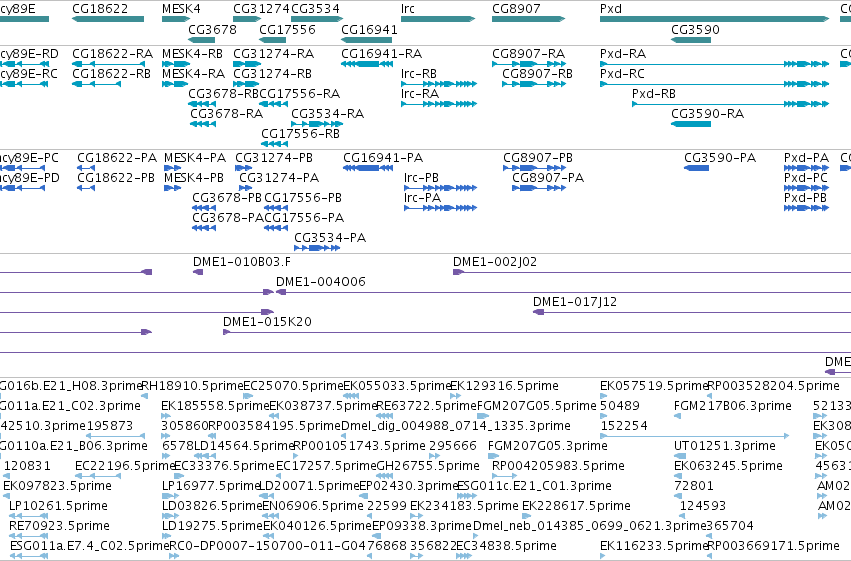This screenshot has height=561, width=851.
Task: Select transcript CG3590-RA
Action: tap(708, 113)
